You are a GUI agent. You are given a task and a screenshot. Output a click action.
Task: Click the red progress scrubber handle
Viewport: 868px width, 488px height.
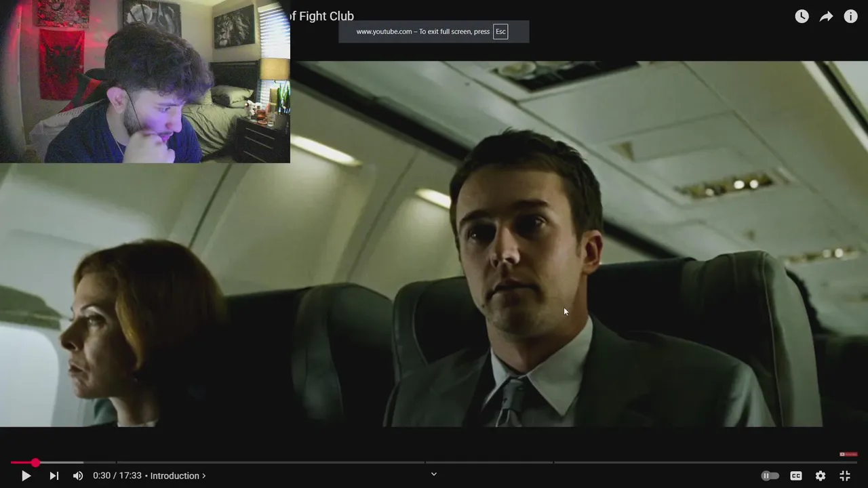(35, 462)
